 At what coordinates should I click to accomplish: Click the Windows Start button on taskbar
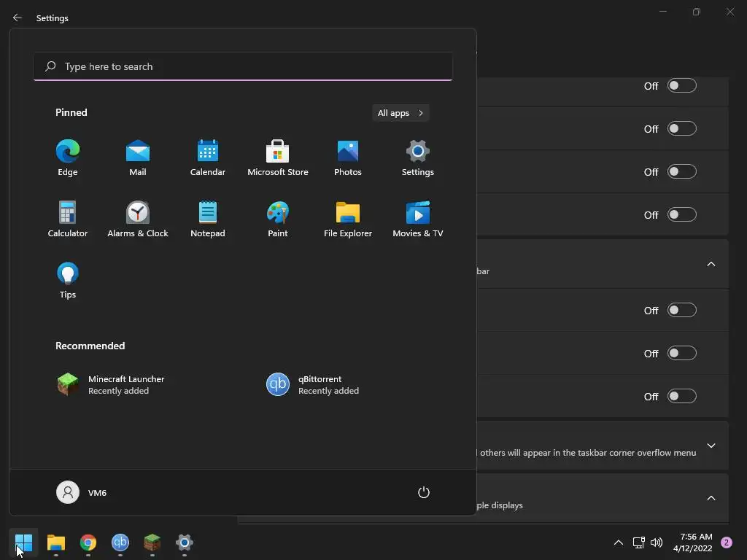point(23,542)
